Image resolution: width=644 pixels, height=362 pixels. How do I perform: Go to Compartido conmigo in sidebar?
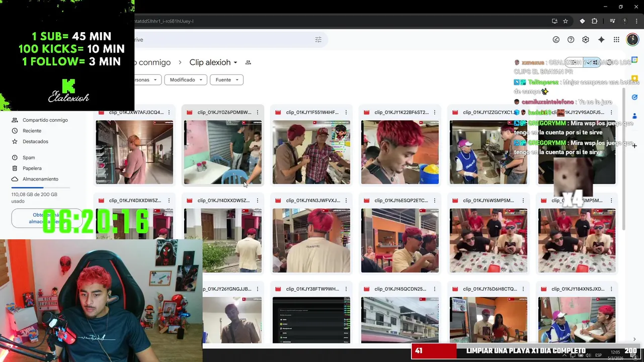point(45,120)
